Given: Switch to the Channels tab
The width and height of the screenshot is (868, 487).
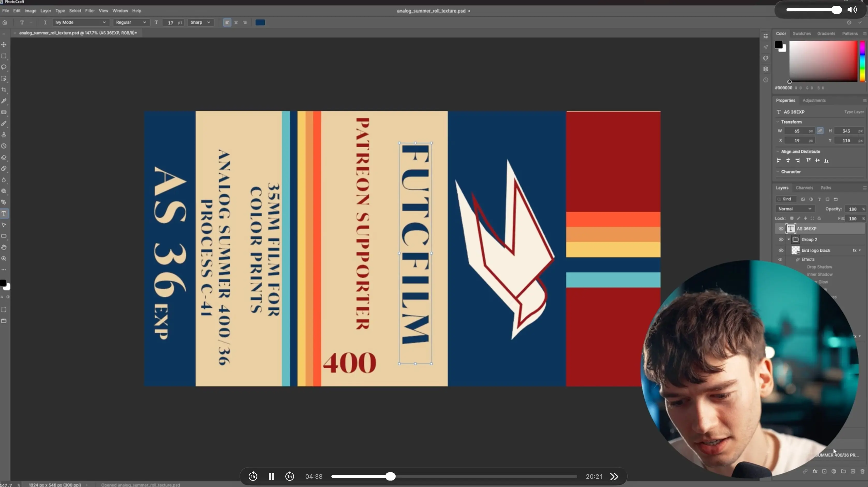Looking at the screenshot, I should coord(804,188).
